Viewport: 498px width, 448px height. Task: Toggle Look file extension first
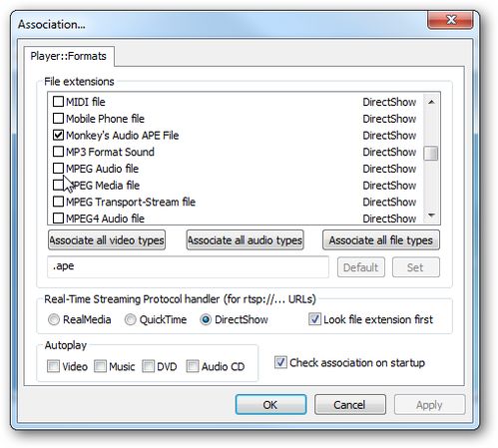314,319
